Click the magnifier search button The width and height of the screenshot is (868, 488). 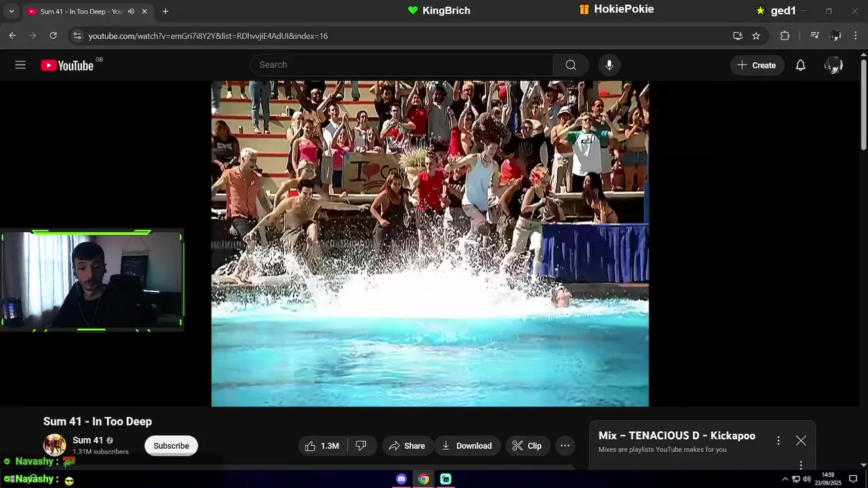coord(571,65)
